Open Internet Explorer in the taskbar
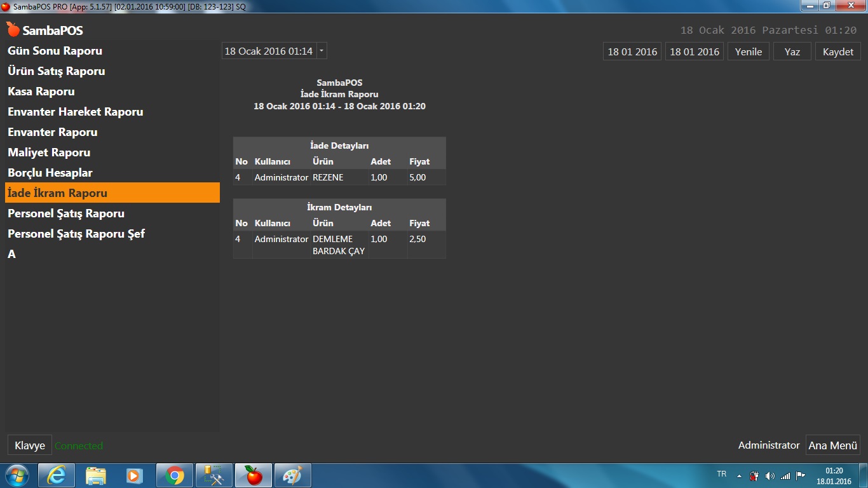The width and height of the screenshot is (868, 488). (57, 475)
